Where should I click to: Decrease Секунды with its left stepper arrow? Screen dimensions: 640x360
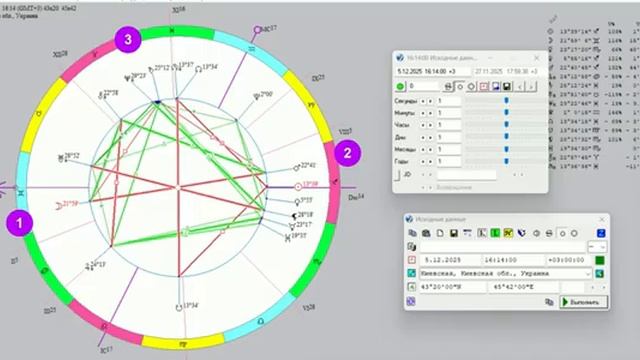[x=422, y=101]
